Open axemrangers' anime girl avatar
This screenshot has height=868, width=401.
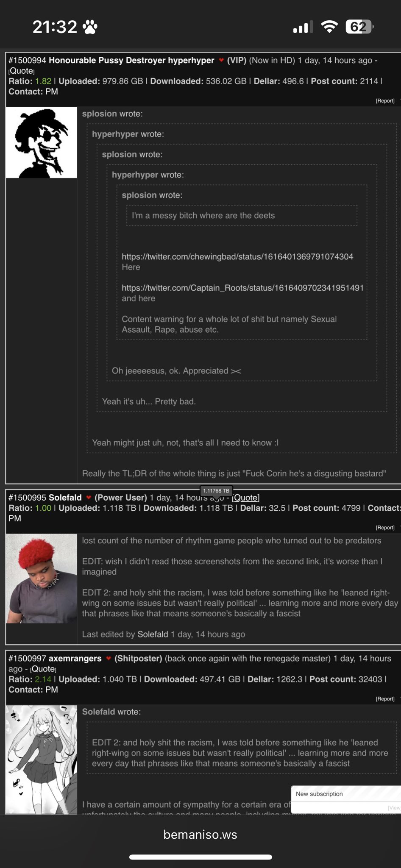[41, 759]
